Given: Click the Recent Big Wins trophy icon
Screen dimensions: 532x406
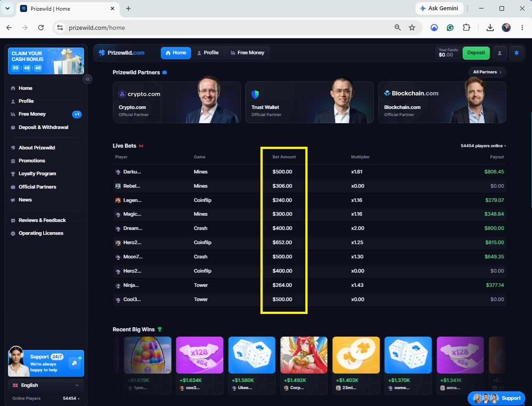Looking at the screenshot, I should coord(160,329).
